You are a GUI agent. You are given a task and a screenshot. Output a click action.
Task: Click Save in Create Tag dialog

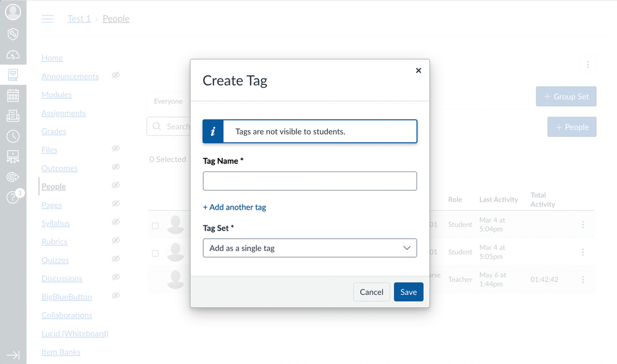pyautogui.click(x=408, y=292)
